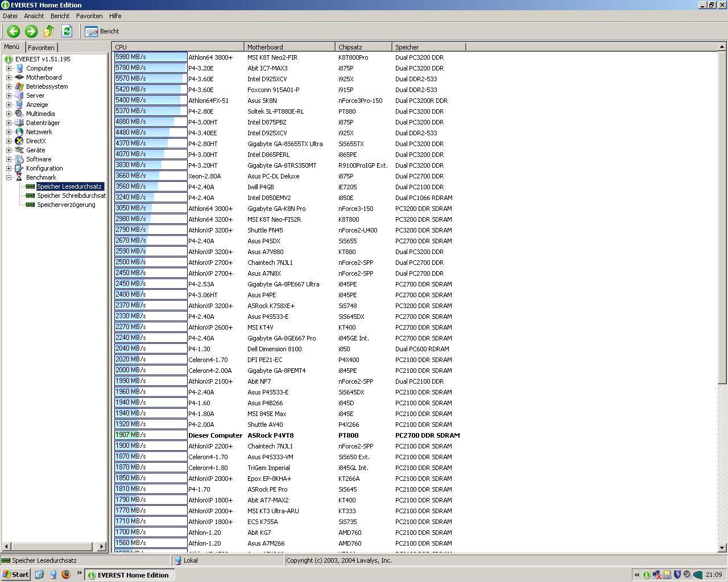728x582 pixels.
Task: Open the Favoriten menu
Action: (x=89, y=16)
